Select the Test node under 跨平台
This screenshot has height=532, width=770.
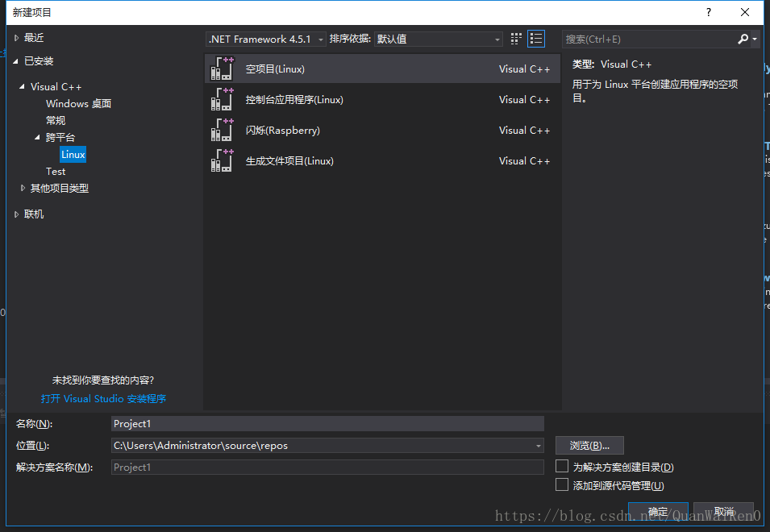point(56,171)
